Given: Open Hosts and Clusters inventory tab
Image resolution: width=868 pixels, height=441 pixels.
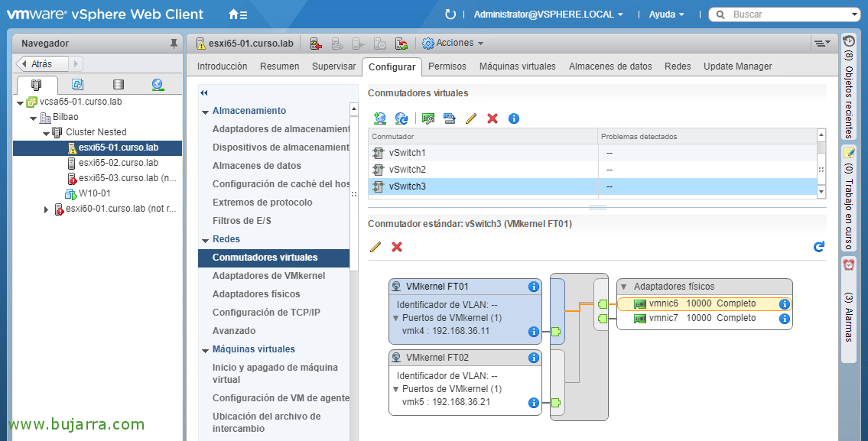Looking at the screenshot, I should tap(37, 85).
